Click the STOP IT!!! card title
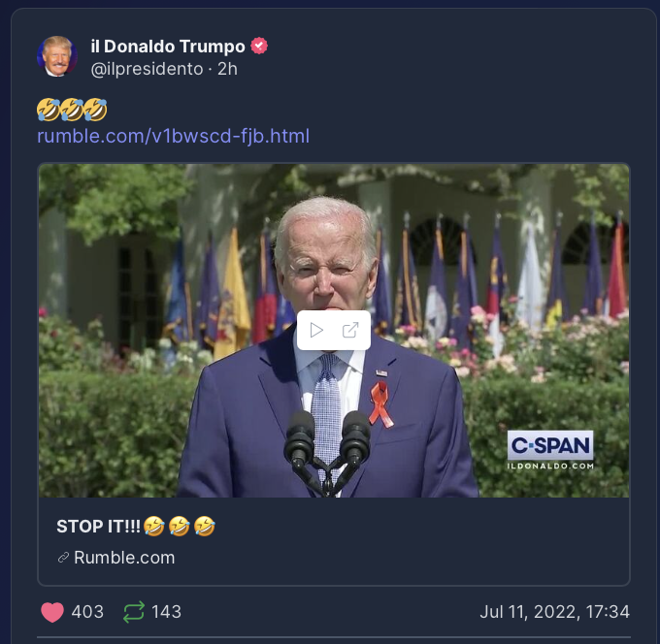The height and width of the screenshot is (644, 660). 98,527
